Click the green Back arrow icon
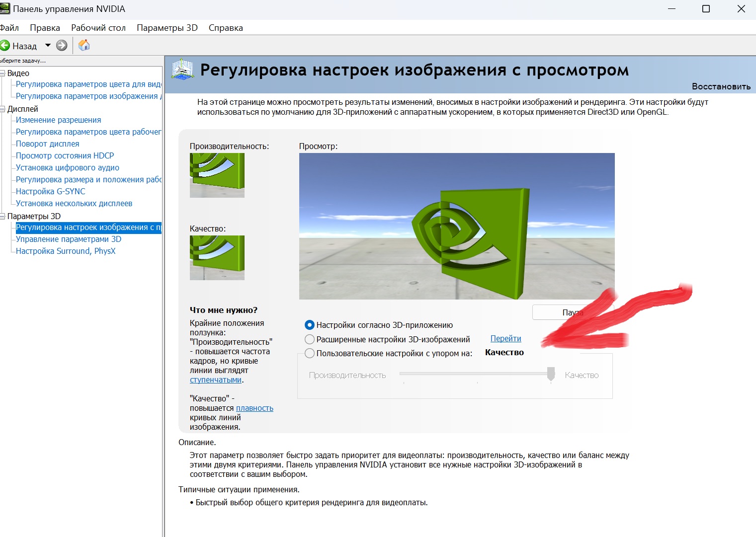The image size is (756, 537). 5,46
